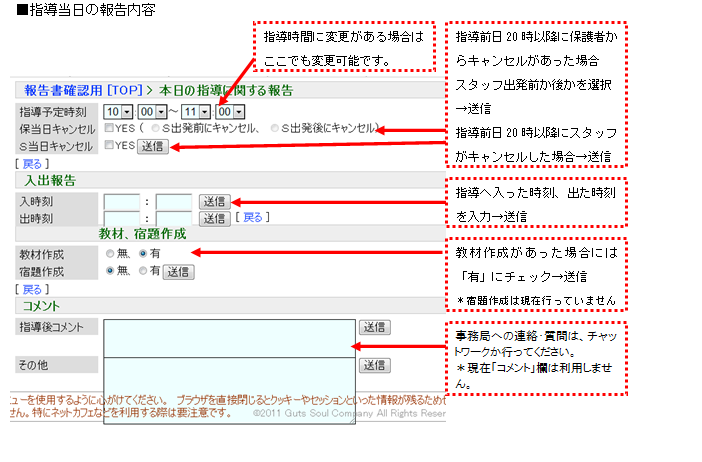This screenshot has height=462, width=702.
Task: Send 指導後コメント with 送信 button
Action: click(x=375, y=327)
